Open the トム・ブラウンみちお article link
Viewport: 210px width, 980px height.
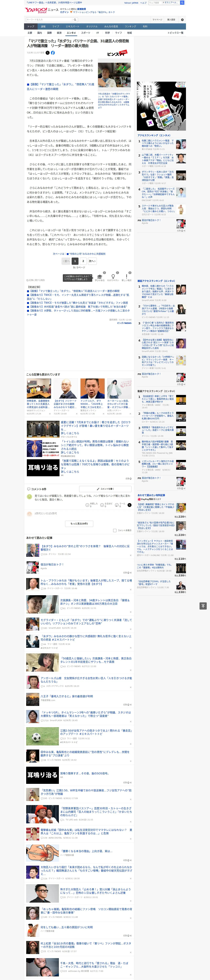[x=86, y=582]
